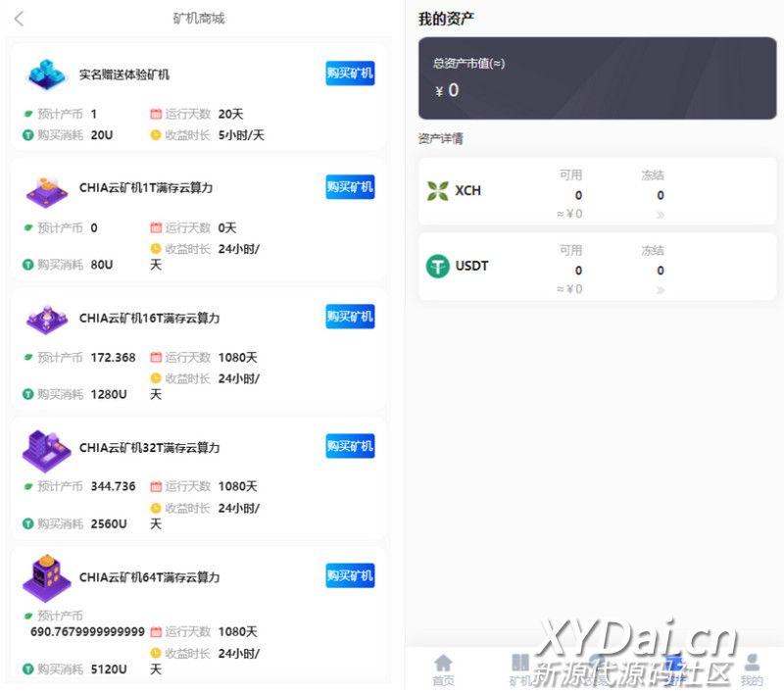Go back using the top-left arrow

coord(19,19)
